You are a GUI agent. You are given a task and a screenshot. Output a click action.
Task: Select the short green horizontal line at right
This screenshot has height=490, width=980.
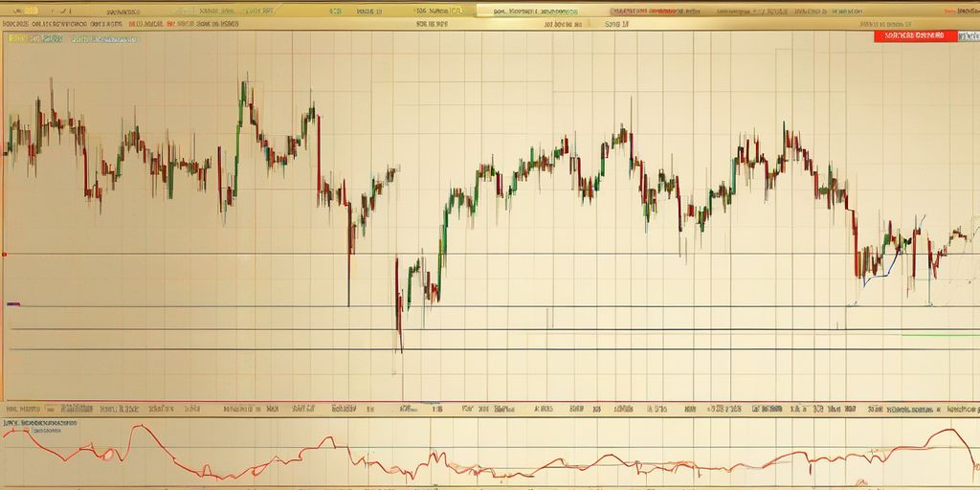[x=941, y=336]
